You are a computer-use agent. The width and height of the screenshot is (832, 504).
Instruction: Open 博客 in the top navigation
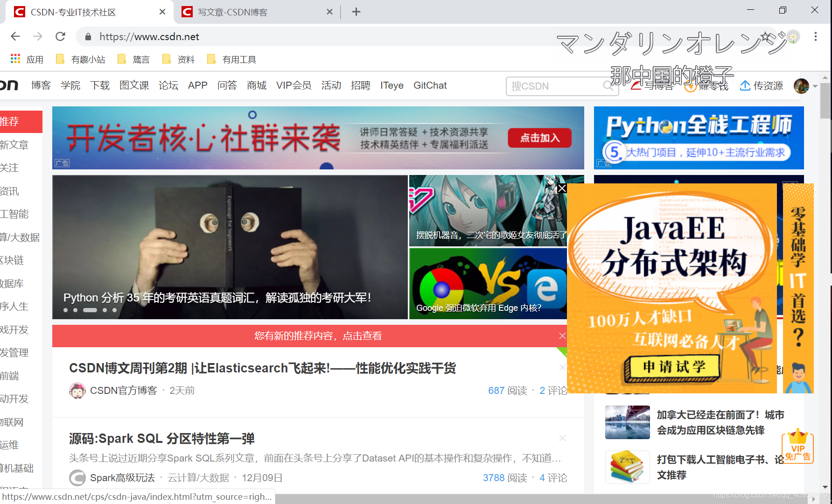pyautogui.click(x=41, y=85)
